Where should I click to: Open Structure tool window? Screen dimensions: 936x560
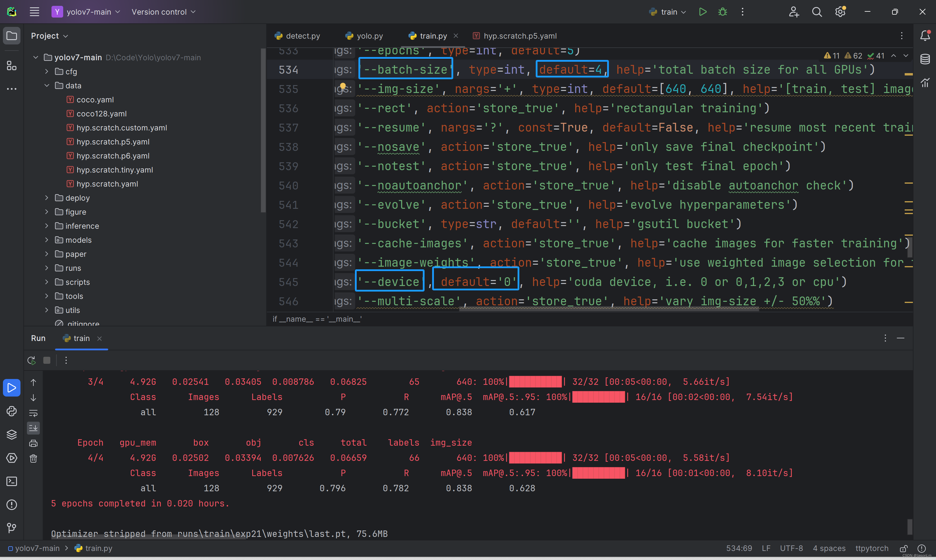[x=12, y=66]
